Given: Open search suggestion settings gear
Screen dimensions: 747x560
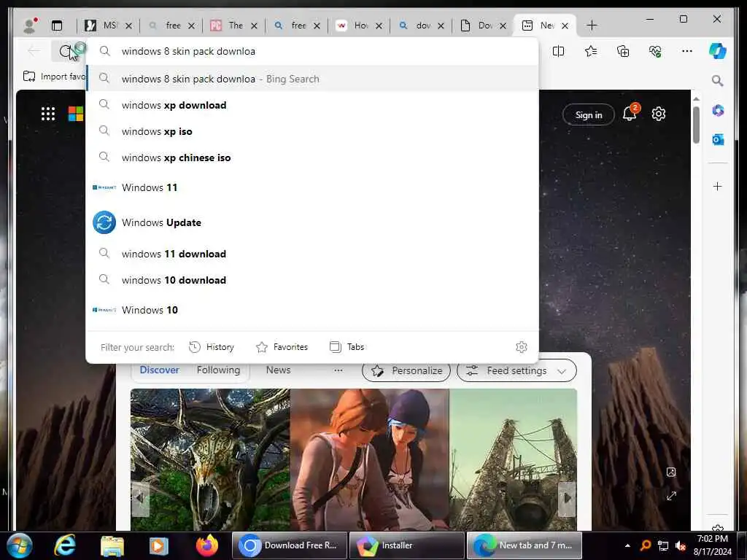Looking at the screenshot, I should click(522, 347).
